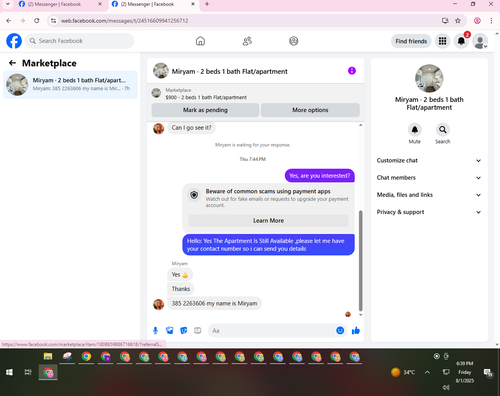Click the Find friends button
500x396 pixels.
point(411,41)
